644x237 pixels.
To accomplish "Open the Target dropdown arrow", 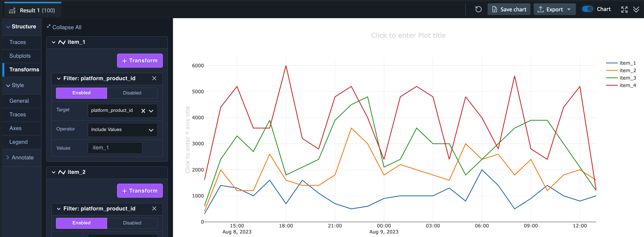I will [x=151, y=111].
